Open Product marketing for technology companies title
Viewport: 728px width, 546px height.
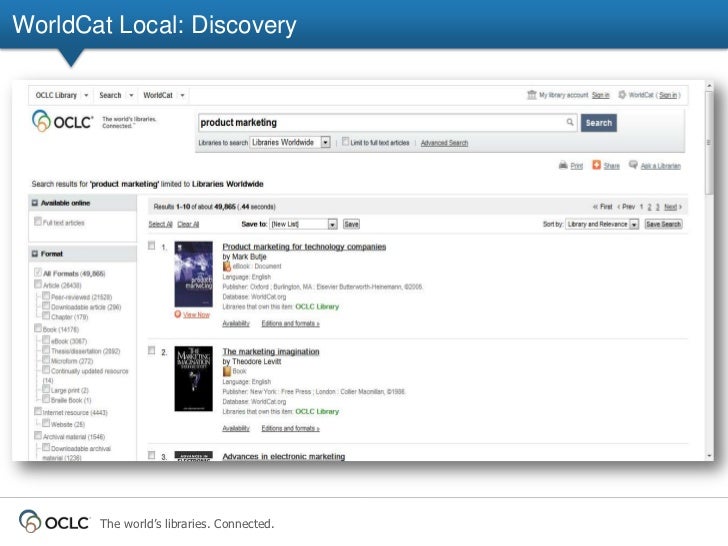coord(304,247)
